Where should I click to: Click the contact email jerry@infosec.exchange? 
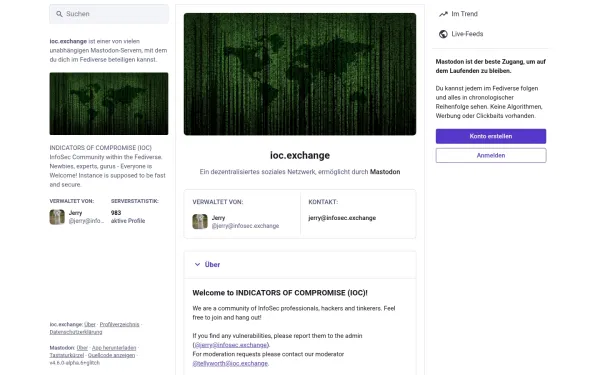click(342, 218)
